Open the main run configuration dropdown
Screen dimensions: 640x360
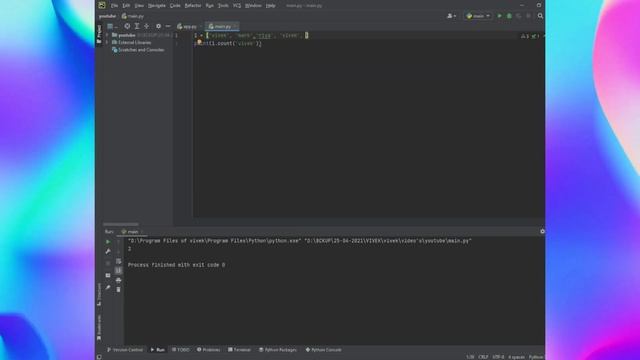pos(478,16)
